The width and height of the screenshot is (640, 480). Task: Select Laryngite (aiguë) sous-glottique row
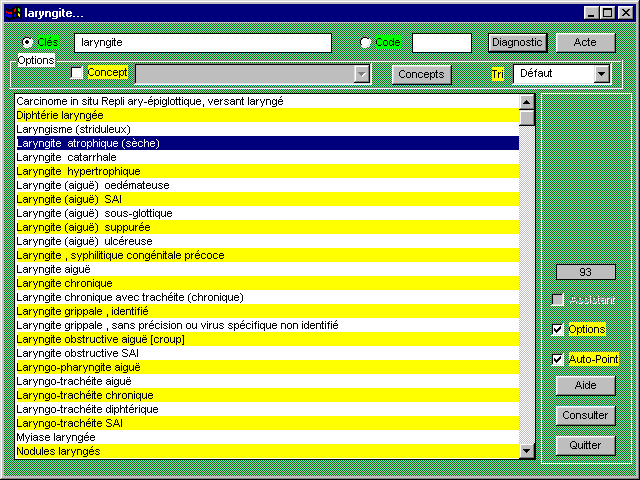(267, 213)
